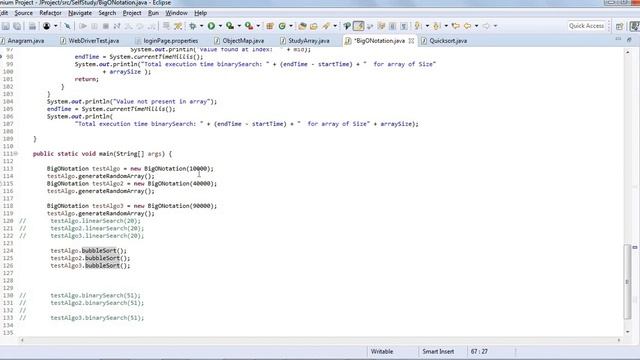
Task: Click the Search flashlight icon
Action: pos(326,26)
